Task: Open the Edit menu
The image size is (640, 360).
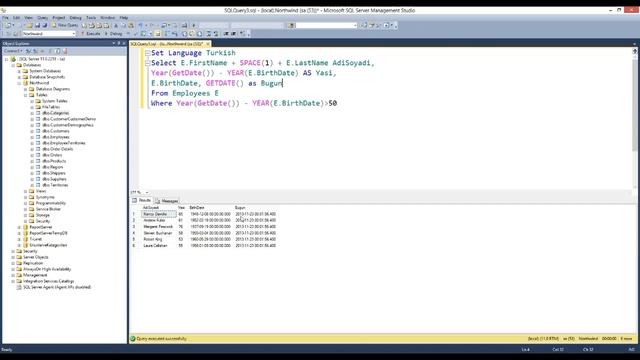Action: pos(16,18)
